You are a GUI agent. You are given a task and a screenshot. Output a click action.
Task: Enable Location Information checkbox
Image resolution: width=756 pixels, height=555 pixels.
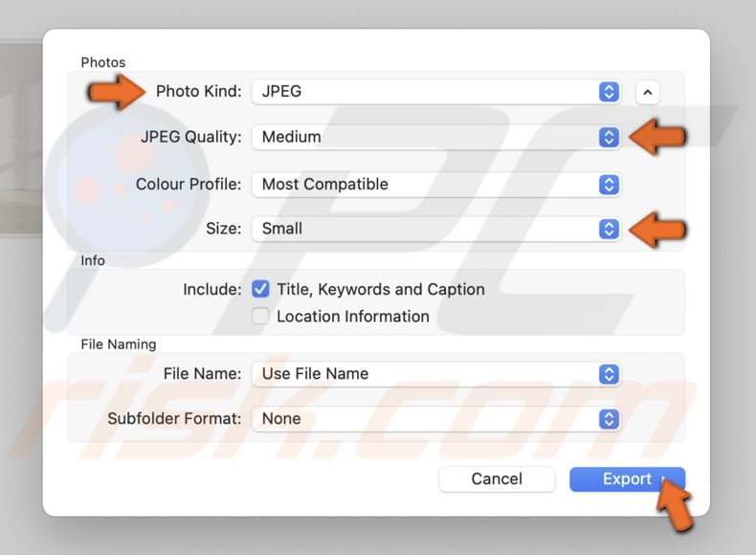(261, 317)
